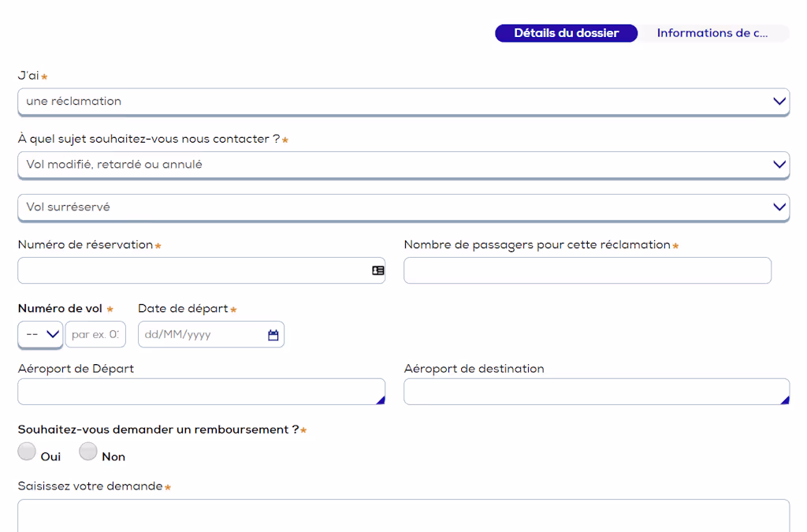Screen dimensions: 807x532
Task: Click the chevron on the Vol surréservé dropdown
Action: pyautogui.click(x=779, y=206)
